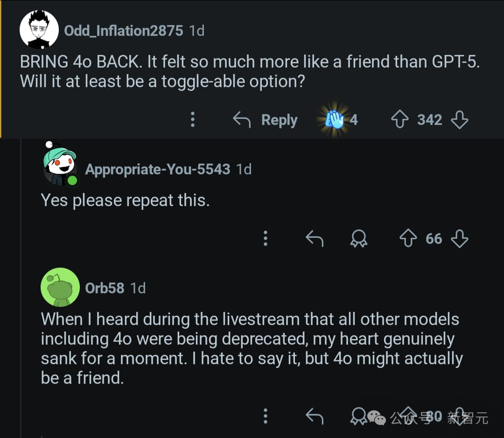Click Orb58's green avatar
Screen dimensions: 504x438
coord(60,287)
